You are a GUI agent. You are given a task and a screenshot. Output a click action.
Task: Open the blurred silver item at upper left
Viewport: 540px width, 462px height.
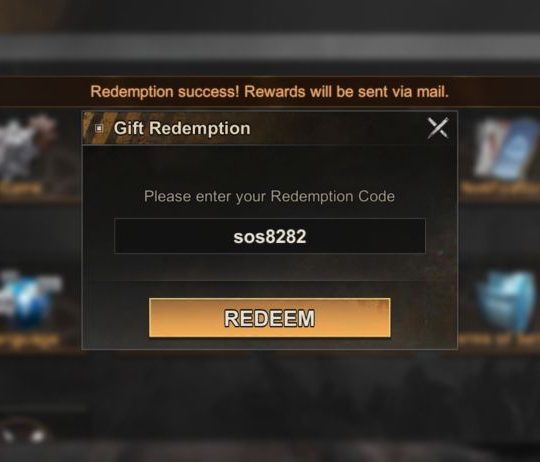coord(28,148)
